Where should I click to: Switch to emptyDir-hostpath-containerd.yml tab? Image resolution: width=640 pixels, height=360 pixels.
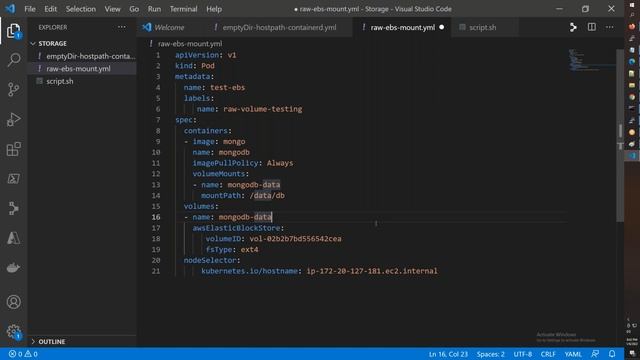279,27
